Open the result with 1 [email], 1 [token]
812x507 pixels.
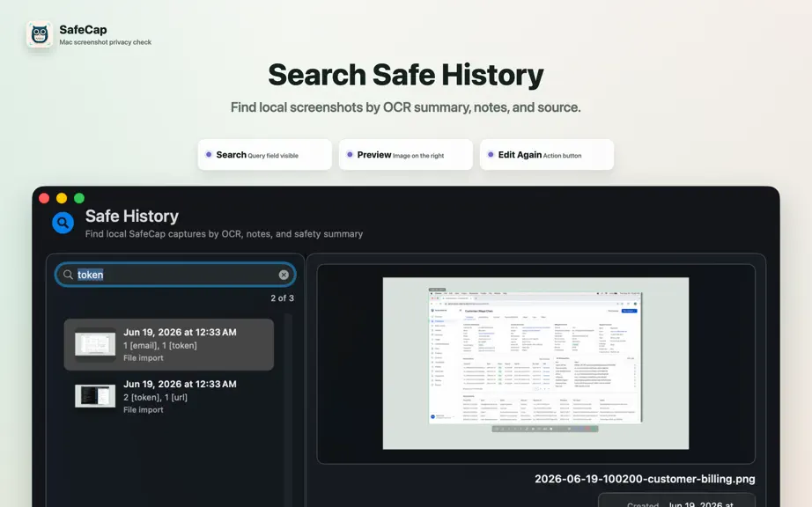coord(169,344)
